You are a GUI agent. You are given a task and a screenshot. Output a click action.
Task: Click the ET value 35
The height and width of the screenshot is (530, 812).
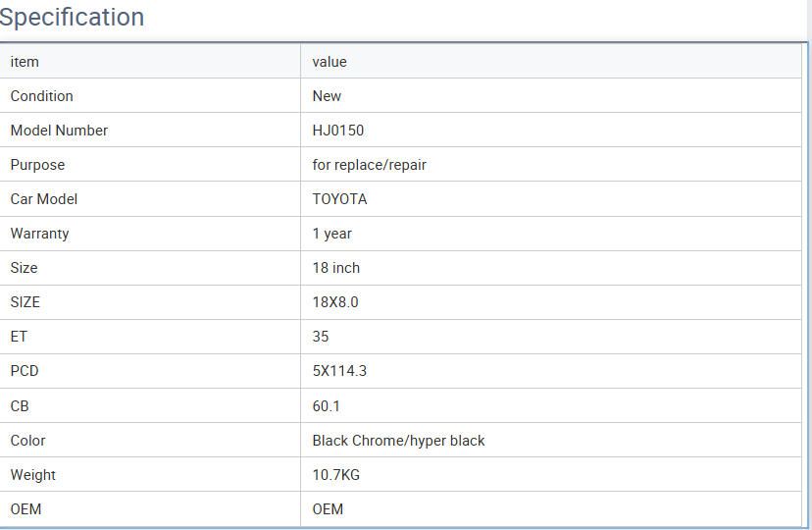tap(321, 337)
